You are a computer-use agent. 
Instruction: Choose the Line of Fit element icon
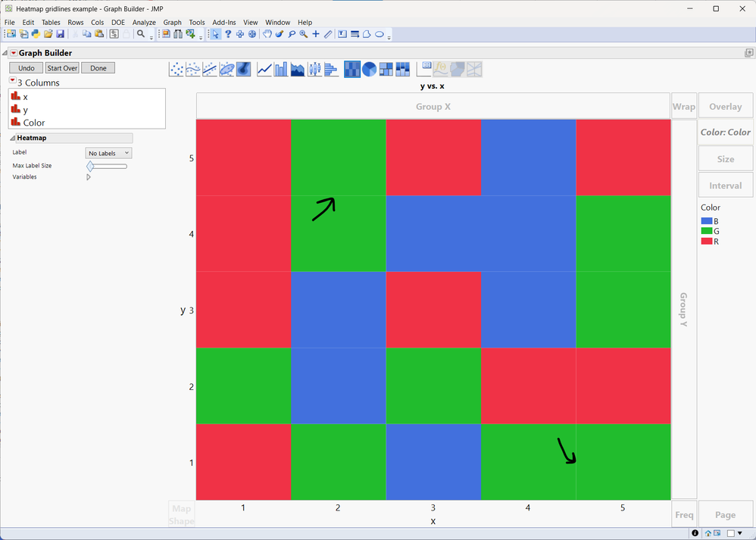(210, 69)
